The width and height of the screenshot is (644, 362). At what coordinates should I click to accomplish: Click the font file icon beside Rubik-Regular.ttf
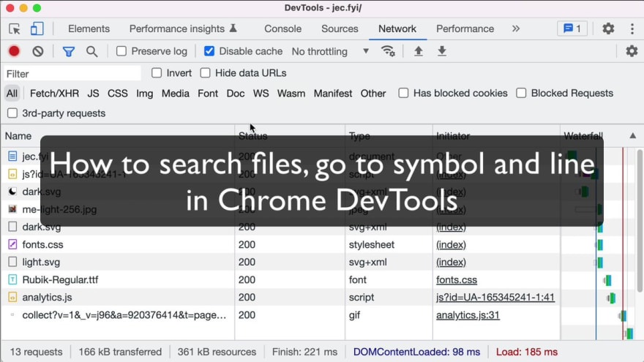pos(12,280)
